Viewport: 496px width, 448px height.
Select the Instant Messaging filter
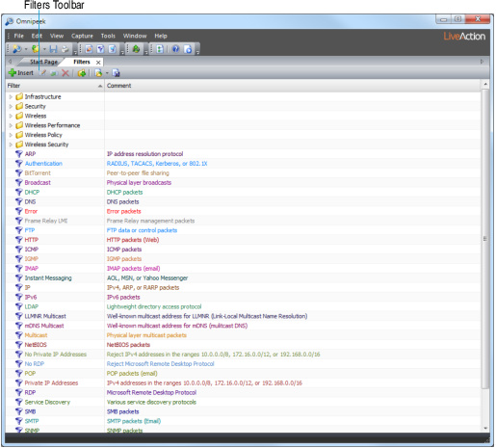tap(48, 278)
